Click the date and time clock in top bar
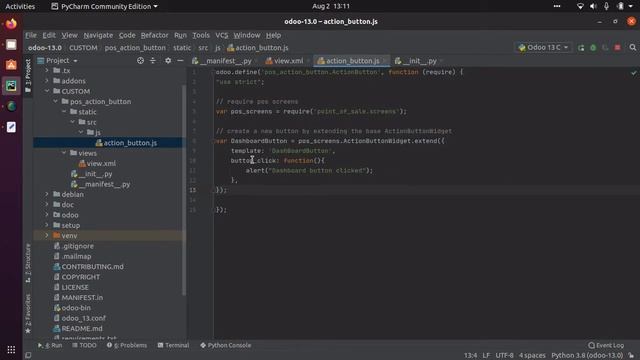 point(331,6)
